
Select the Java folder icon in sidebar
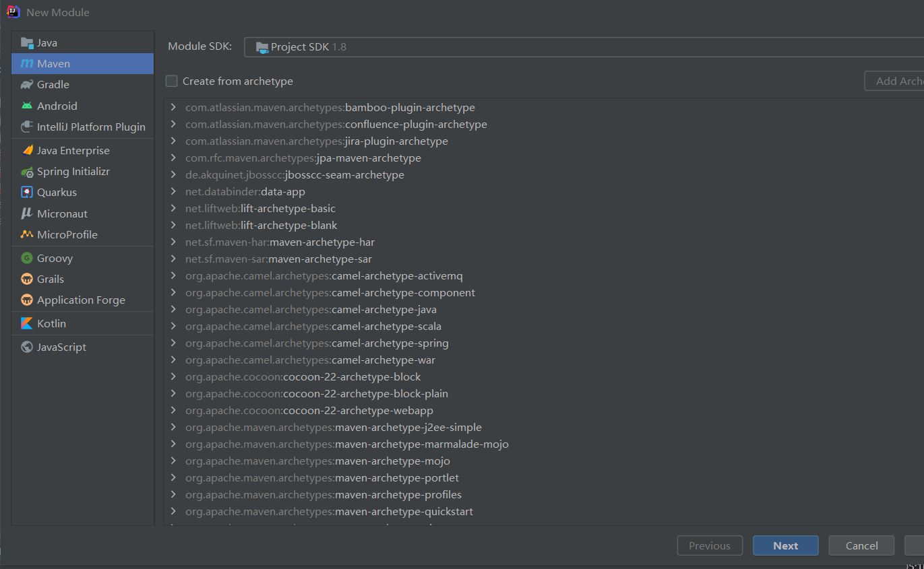coord(27,43)
